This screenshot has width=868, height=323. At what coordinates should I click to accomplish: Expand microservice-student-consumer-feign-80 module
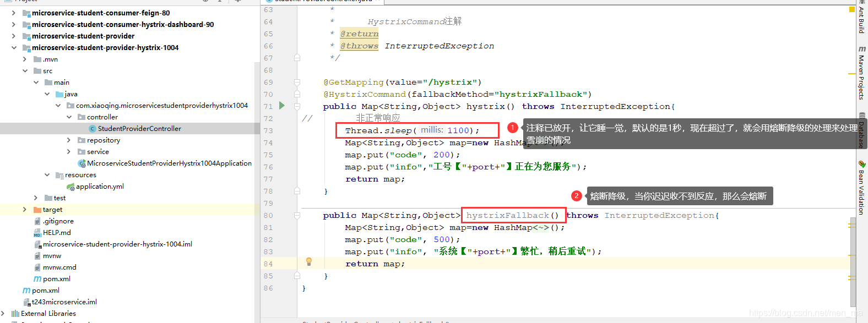click(14, 13)
